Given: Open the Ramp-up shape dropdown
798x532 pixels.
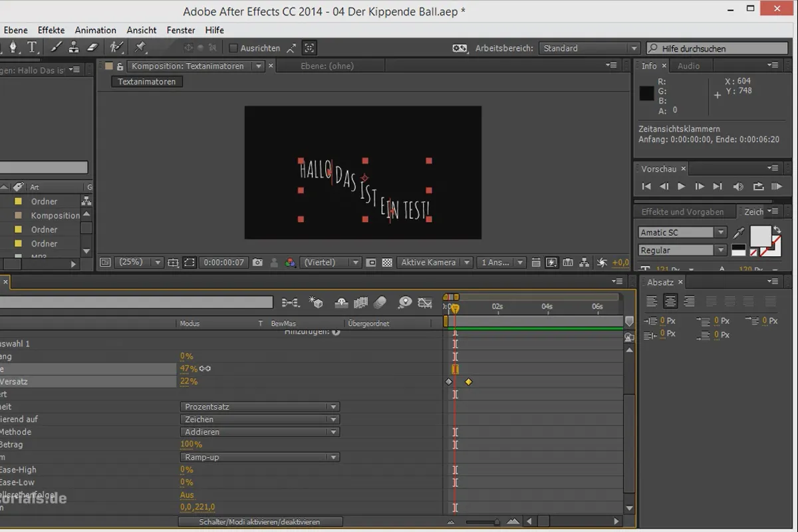Looking at the screenshot, I should [260, 458].
